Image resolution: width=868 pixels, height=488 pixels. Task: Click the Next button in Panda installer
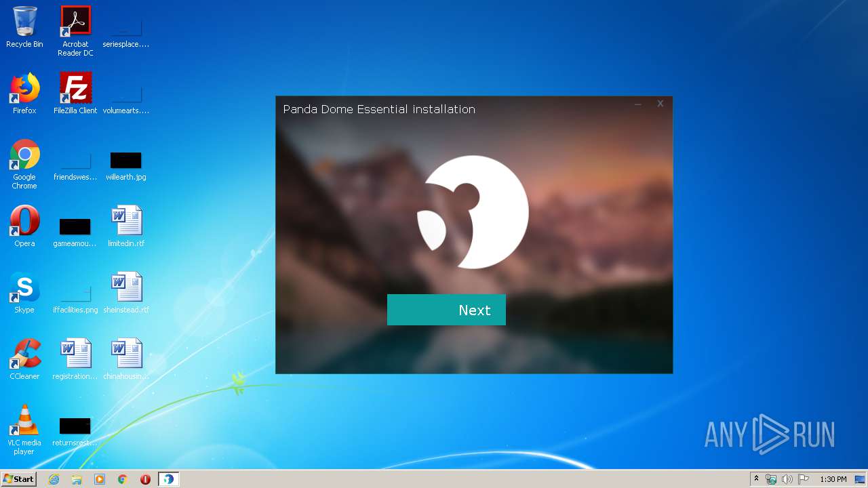click(446, 310)
